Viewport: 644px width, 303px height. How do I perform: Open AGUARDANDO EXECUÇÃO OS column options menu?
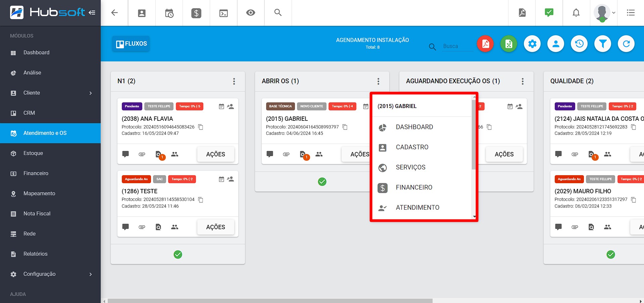(523, 81)
